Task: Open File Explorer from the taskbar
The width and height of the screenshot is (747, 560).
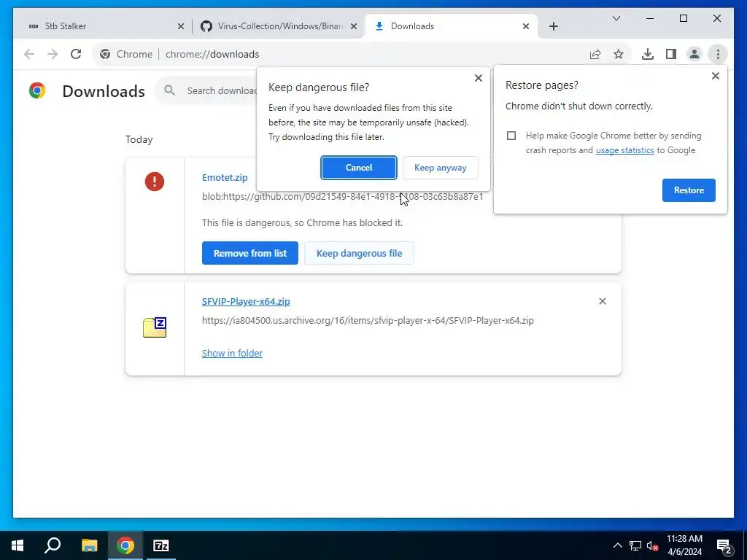Action: click(x=89, y=545)
